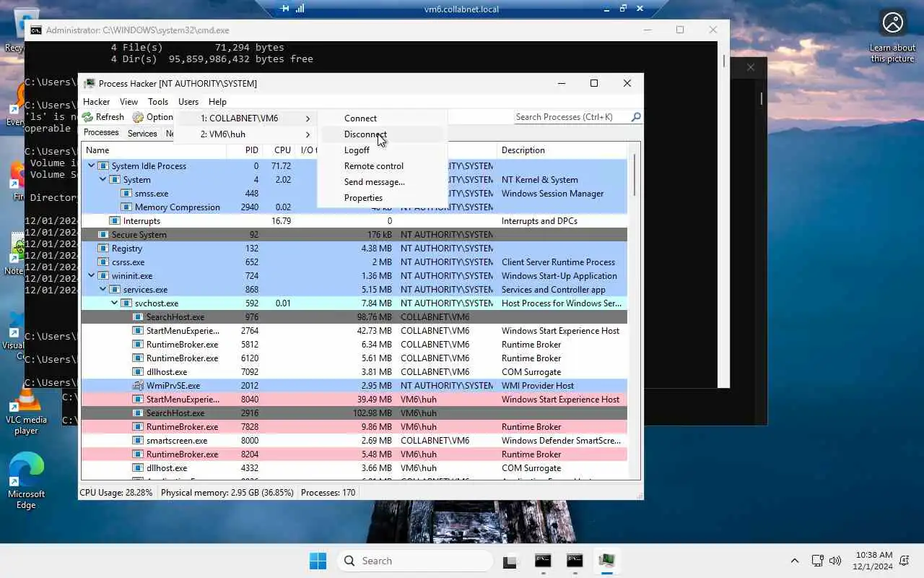Viewport: 924px width, 578px height.
Task: Click the Users menu
Action: (x=188, y=102)
